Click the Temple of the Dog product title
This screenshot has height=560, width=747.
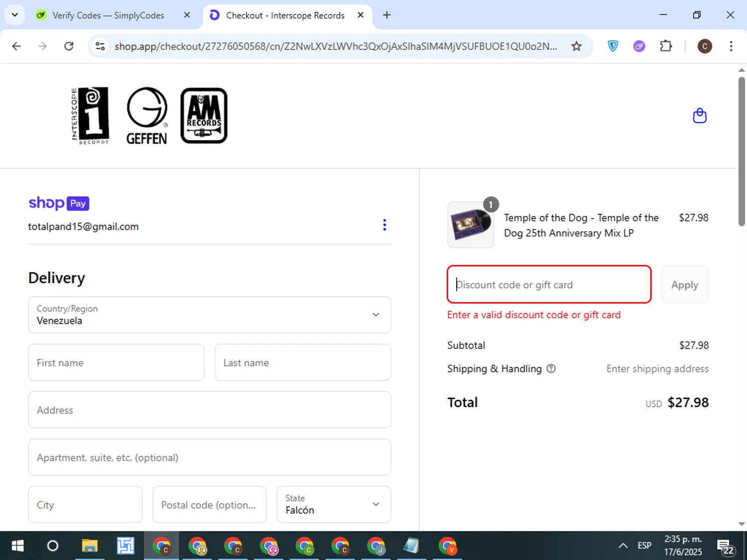pyautogui.click(x=581, y=225)
